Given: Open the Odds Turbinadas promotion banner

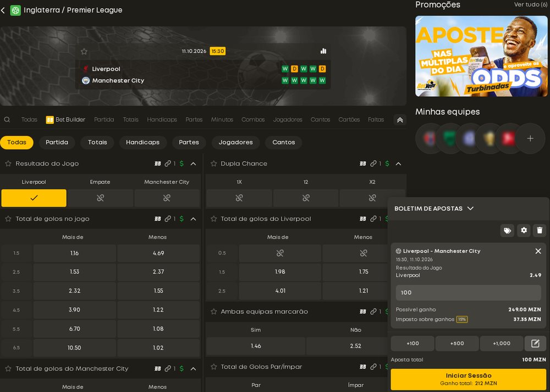Looking at the screenshot, I should coord(481,56).
